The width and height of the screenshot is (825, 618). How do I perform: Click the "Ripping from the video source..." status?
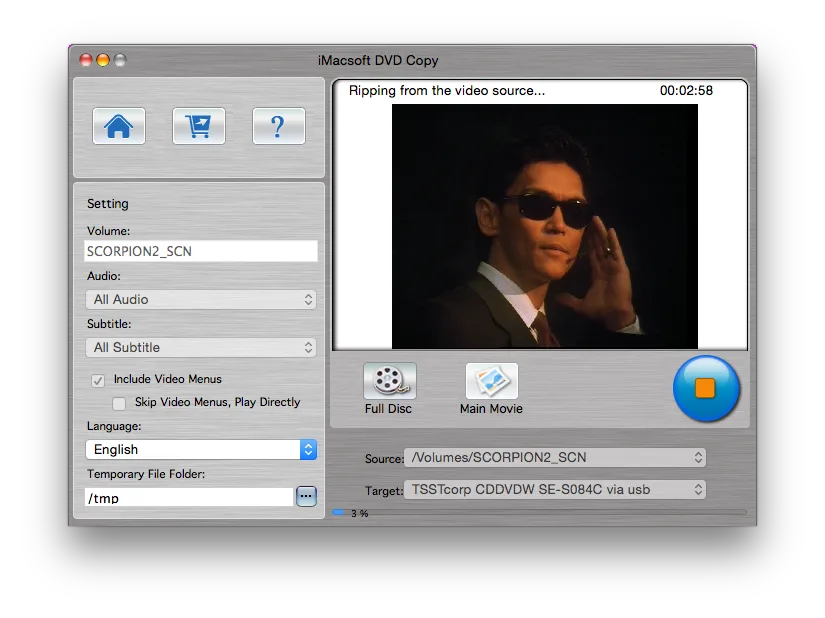click(x=447, y=90)
